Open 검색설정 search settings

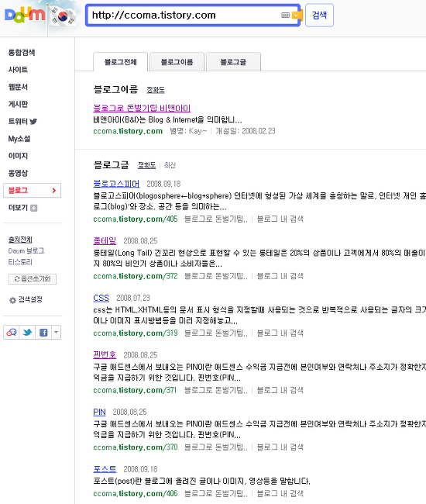30,299
